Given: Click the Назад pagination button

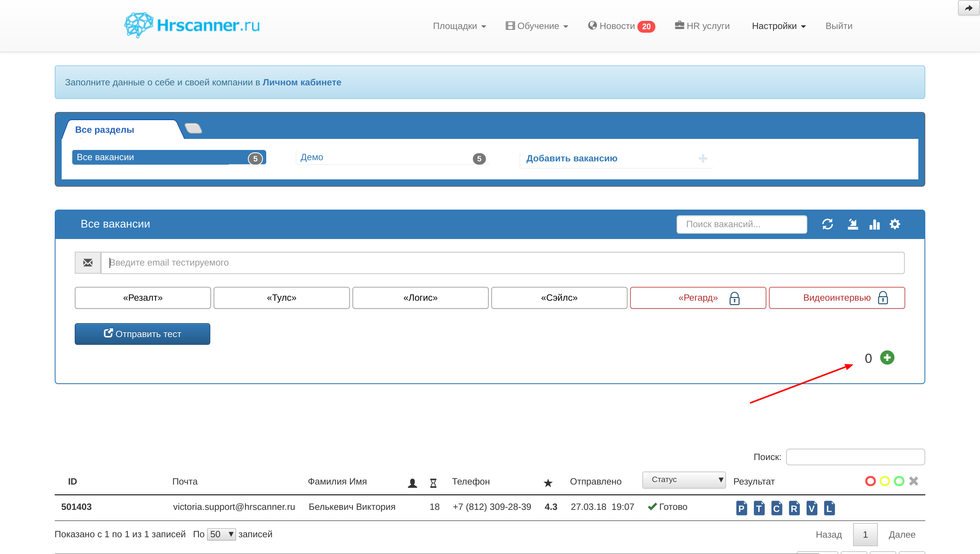Looking at the screenshot, I should click(829, 535).
